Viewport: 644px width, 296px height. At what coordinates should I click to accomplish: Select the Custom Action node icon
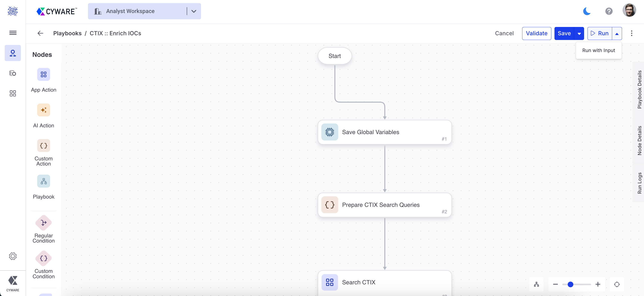(x=44, y=146)
